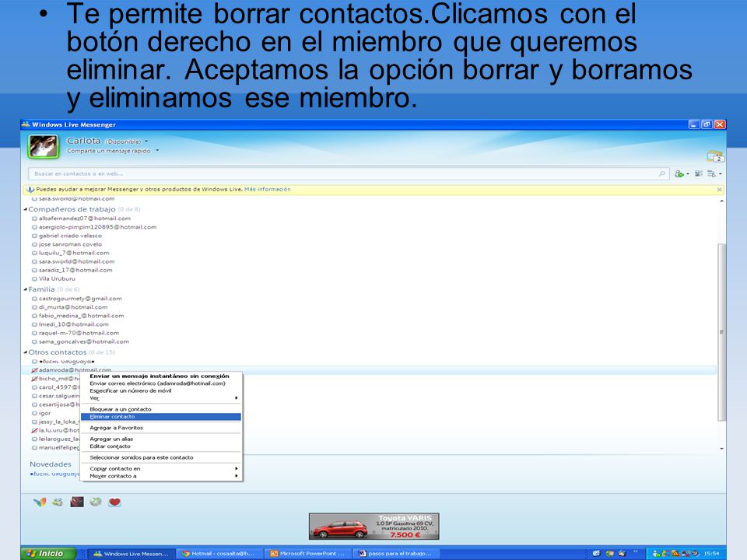The width and height of the screenshot is (747, 560).
Task: Choose Agregar un alias
Action: coord(161,439)
